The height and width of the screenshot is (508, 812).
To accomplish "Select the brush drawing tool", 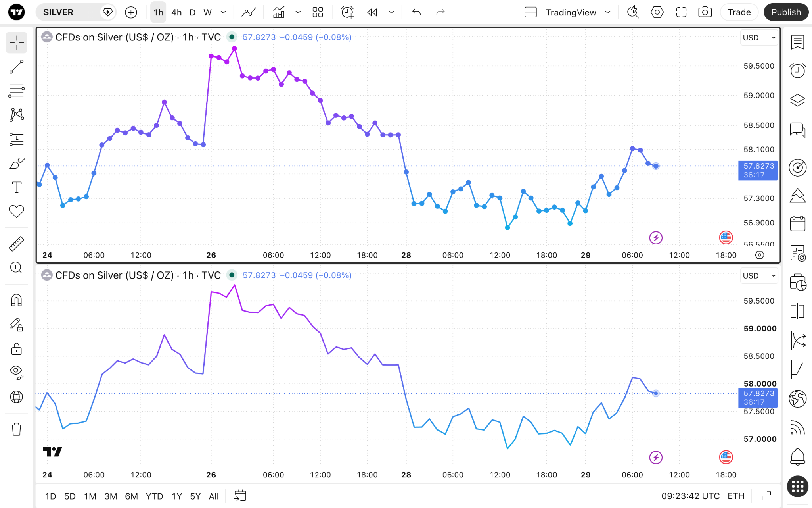I will coord(17,164).
